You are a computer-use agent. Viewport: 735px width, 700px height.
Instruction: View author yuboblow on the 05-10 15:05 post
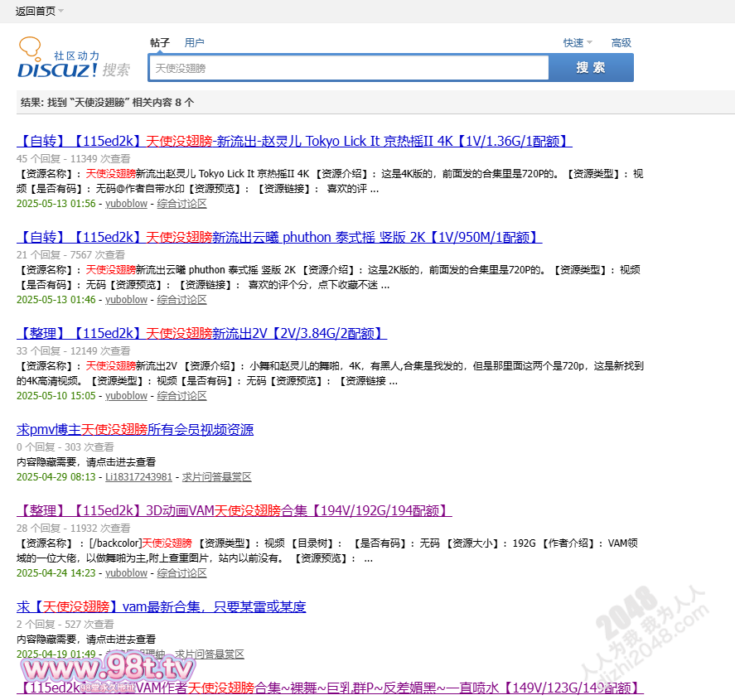coord(126,396)
